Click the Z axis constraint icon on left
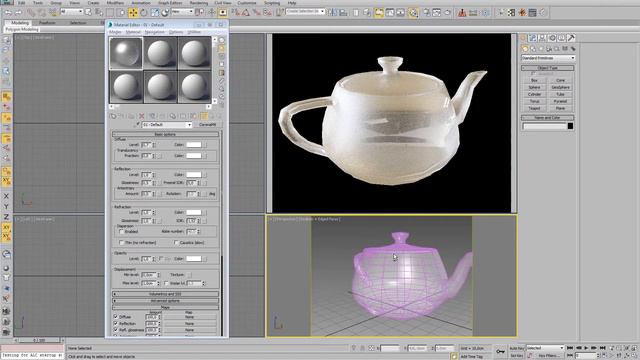The height and width of the screenshot is (360, 640). coord(6,217)
